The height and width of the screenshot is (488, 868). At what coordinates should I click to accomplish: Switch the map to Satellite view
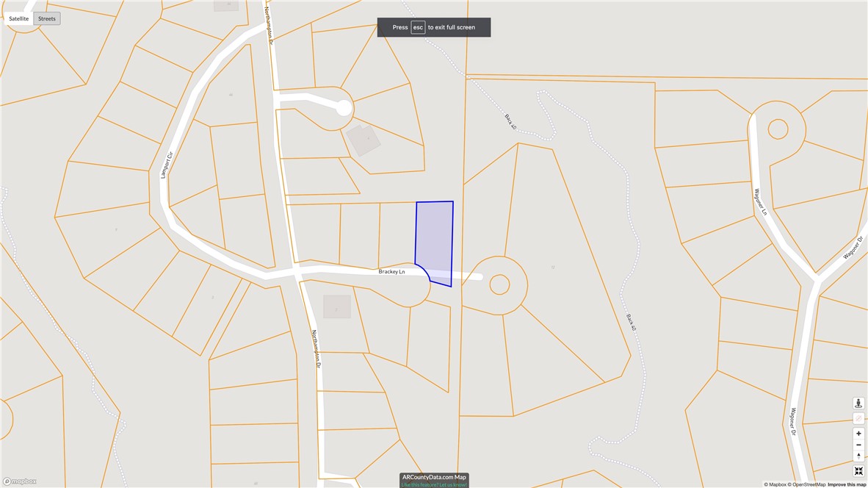coord(18,18)
